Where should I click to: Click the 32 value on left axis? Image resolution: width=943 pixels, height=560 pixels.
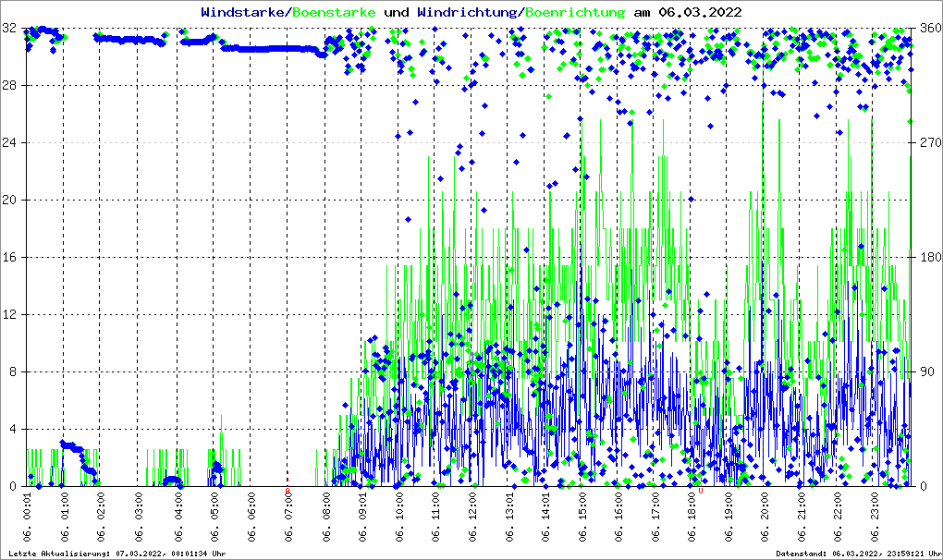[10, 29]
